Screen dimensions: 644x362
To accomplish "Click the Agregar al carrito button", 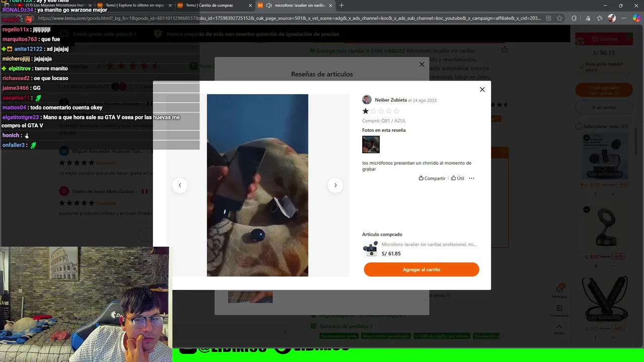I will tap(421, 269).
